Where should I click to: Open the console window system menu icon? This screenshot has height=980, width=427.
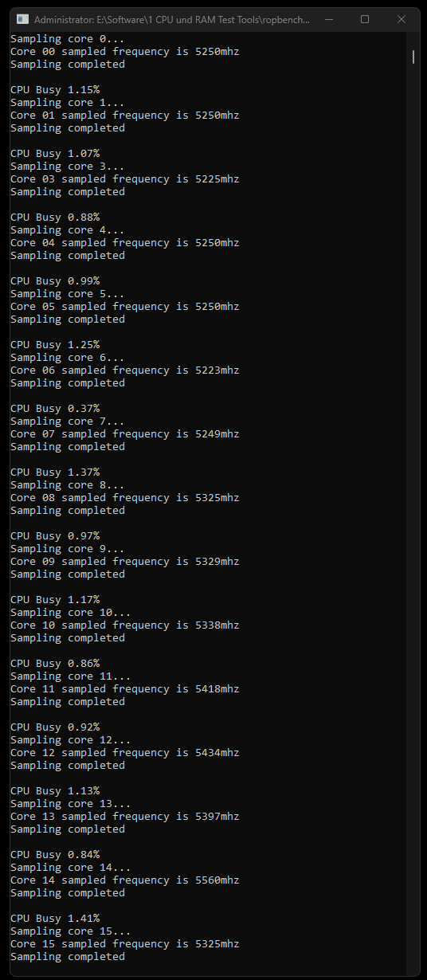tap(22, 19)
